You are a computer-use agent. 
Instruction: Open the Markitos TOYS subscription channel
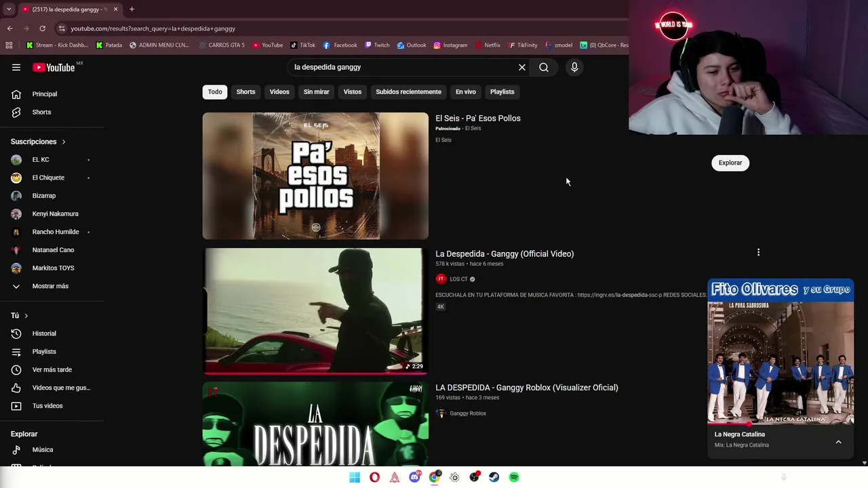(x=52, y=268)
